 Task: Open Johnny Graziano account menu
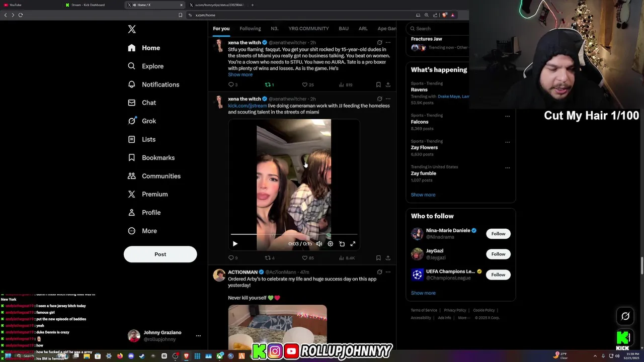coord(165,336)
